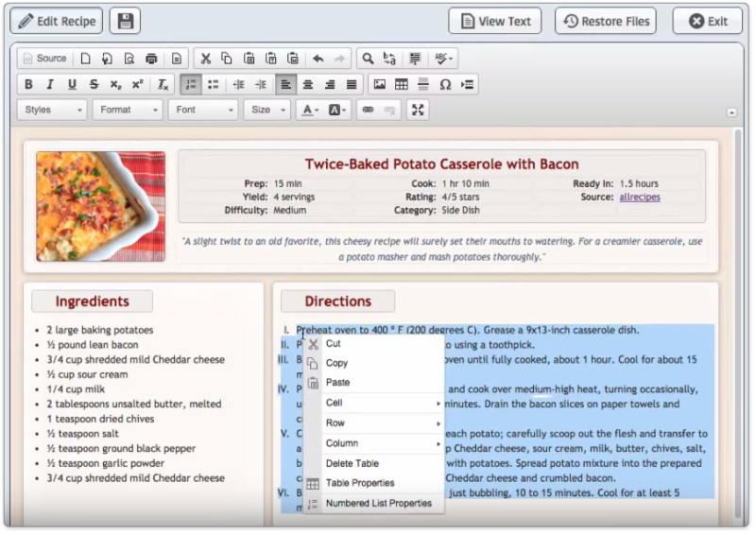This screenshot has width=756, height=534.
Task: Click the Restore Files button
Action: point(608,21)
